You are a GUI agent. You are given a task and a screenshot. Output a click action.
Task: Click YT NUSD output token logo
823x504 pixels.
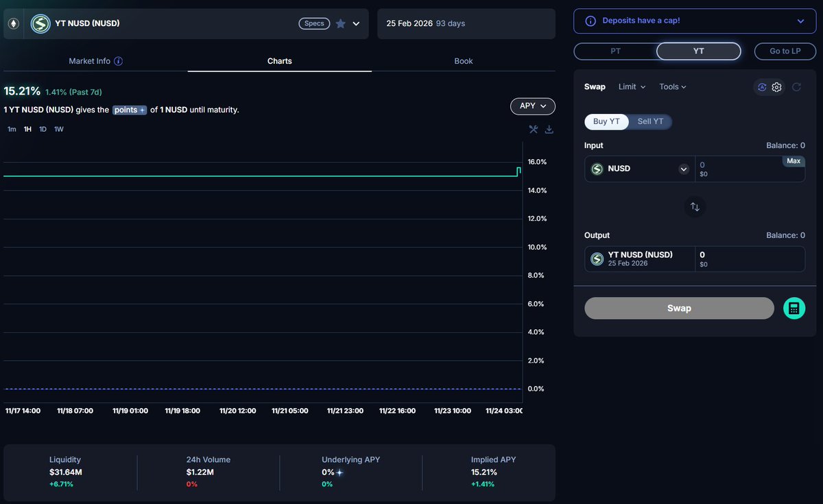[597, 259]
